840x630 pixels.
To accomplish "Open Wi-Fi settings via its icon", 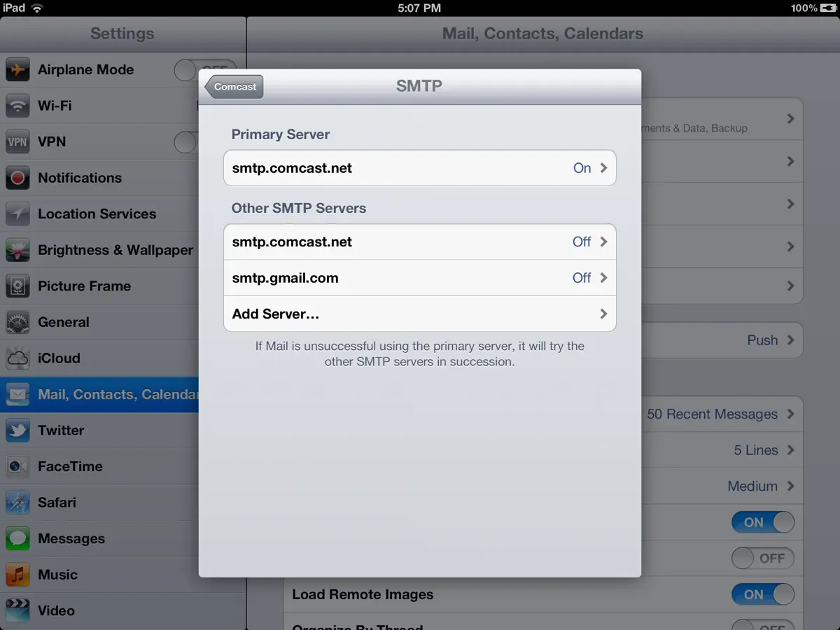I will 17,106.
